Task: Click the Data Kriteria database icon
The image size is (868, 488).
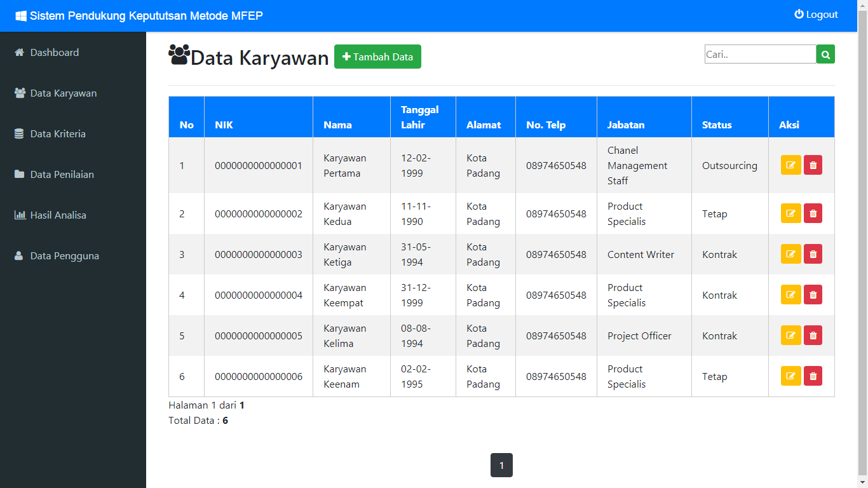Action: (19, 133)
